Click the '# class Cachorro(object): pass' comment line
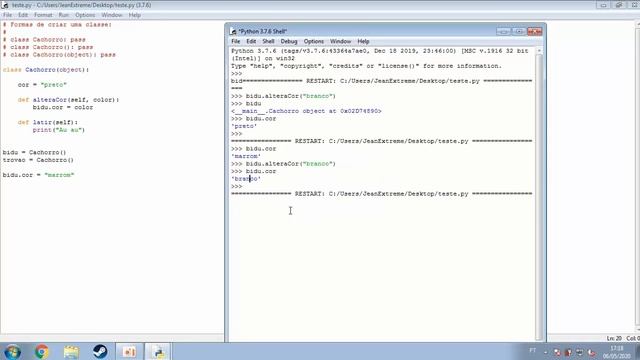 (59, 55)
